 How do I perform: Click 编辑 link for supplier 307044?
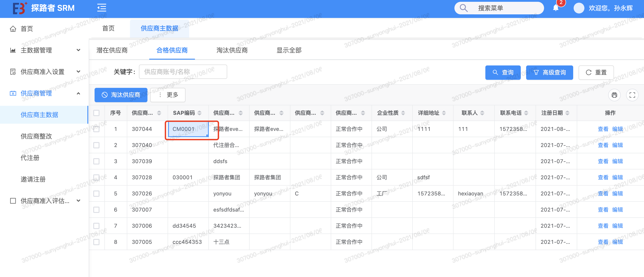(x=617, y=129)
